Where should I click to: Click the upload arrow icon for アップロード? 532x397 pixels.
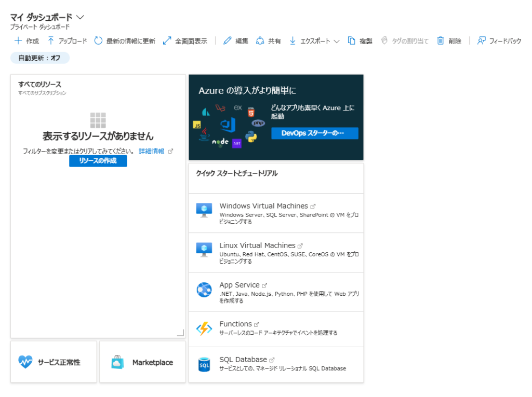point(50,40)
